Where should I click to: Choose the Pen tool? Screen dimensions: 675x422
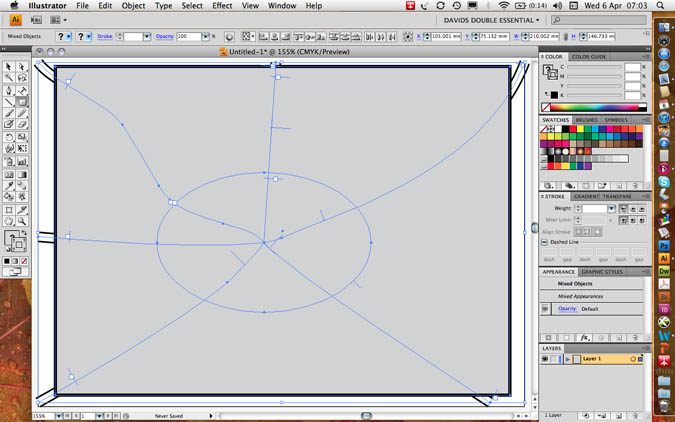click(x=9, y=90)
